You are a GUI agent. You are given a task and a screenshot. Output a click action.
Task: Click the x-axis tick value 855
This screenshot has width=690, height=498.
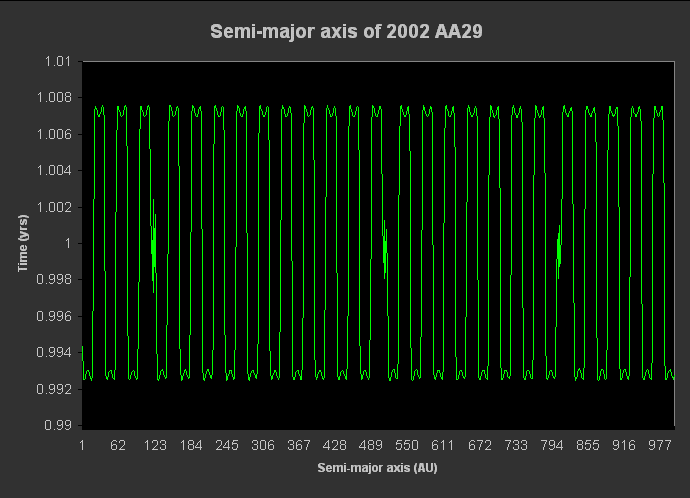click(x=588, y=446)
